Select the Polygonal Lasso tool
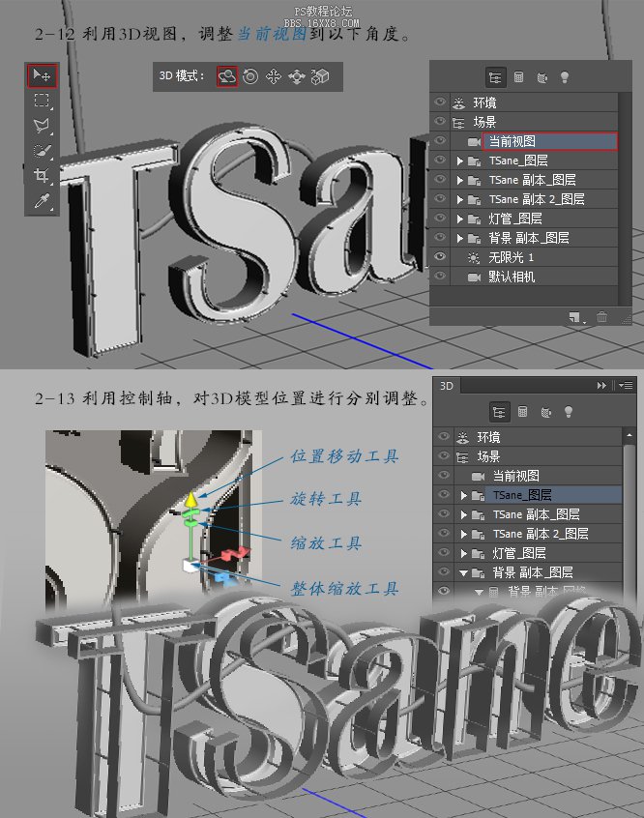The width and height of the screenshot is (644, 818). (x=42, y=126)
